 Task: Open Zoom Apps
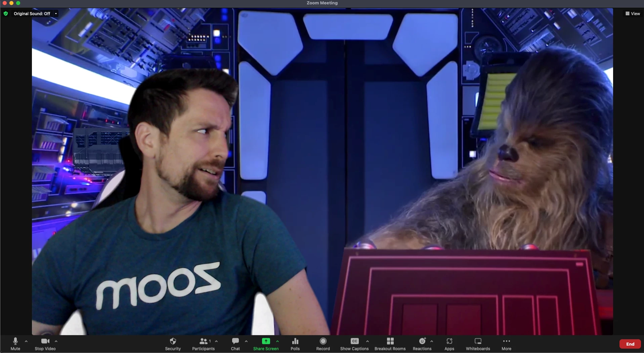(x=449, y=344)
